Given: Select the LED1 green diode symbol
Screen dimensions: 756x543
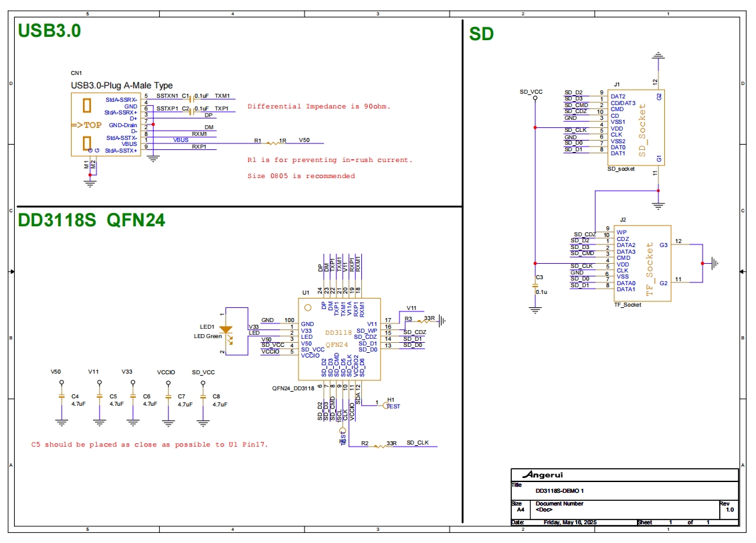Looking at the screenshot, I should (x=227, y=328).
